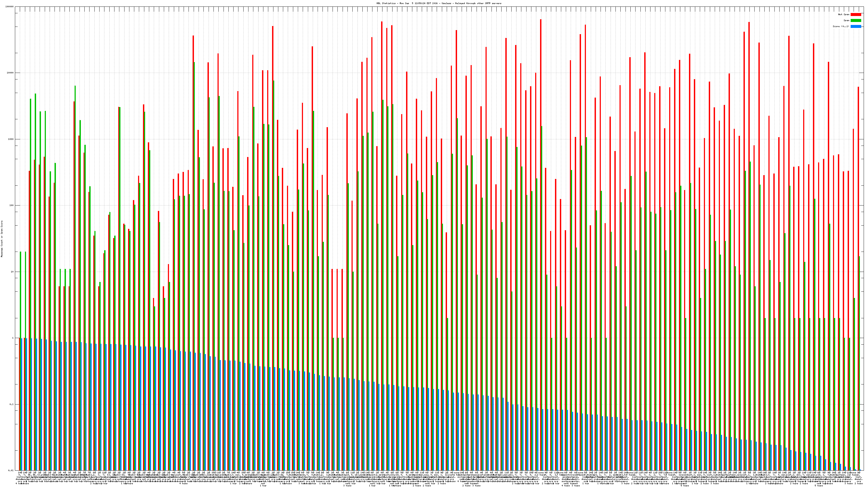The image size is (868, 488).
Task: Select the 'Spam' legend text
Action: click(846, 21)
